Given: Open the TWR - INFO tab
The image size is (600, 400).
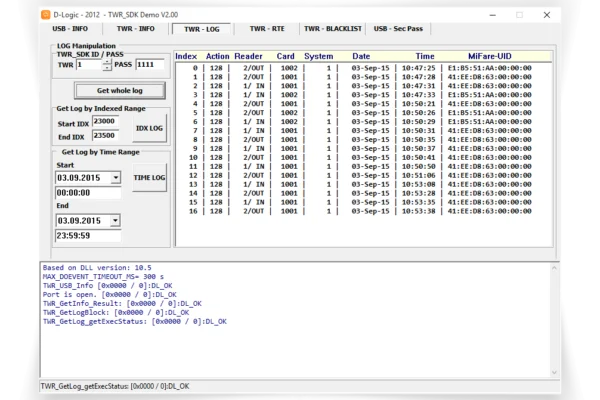Looking at the screenshot, I should [135, 29].
